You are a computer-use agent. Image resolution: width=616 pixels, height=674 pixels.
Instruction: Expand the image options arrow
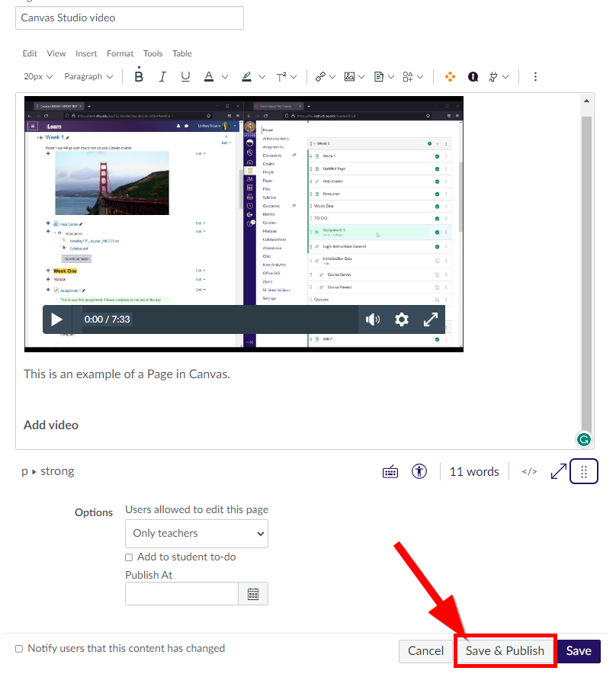[x=361, y=76]
